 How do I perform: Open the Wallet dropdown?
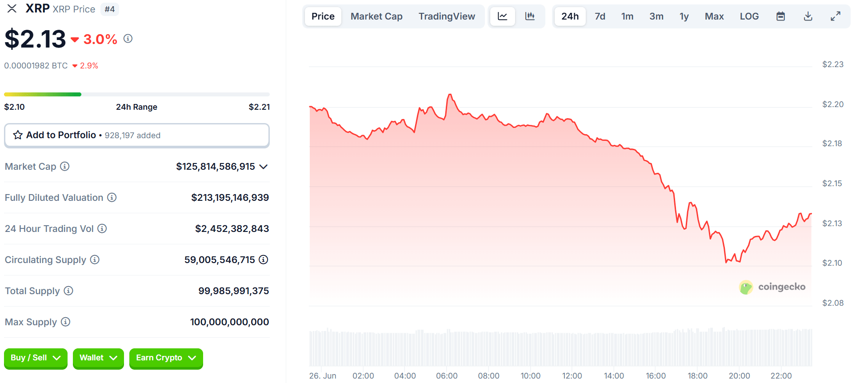click(98, 358)
